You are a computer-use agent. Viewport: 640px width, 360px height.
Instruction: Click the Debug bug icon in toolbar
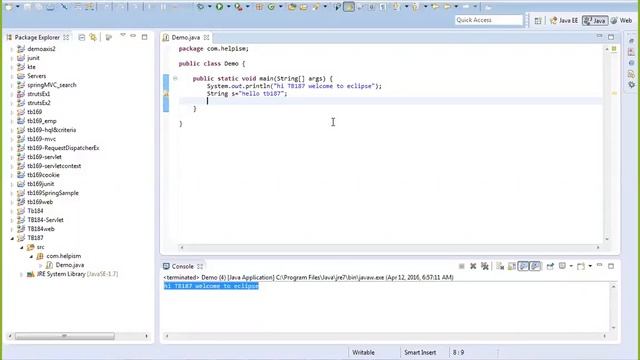click(x=200, y=7)
